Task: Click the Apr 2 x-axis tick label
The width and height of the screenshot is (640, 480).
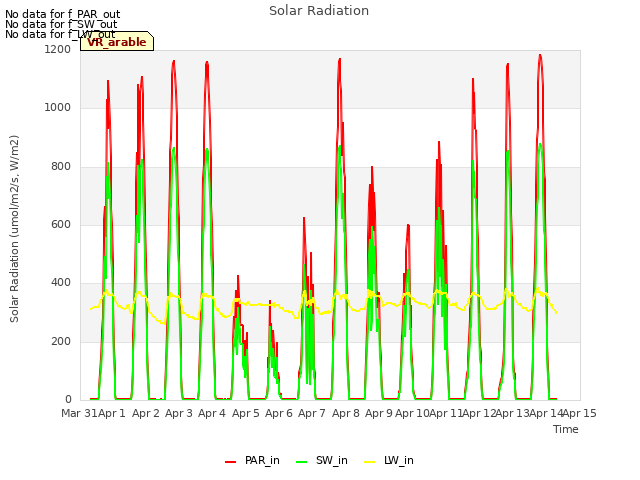Action: click(x=145, y=413)
